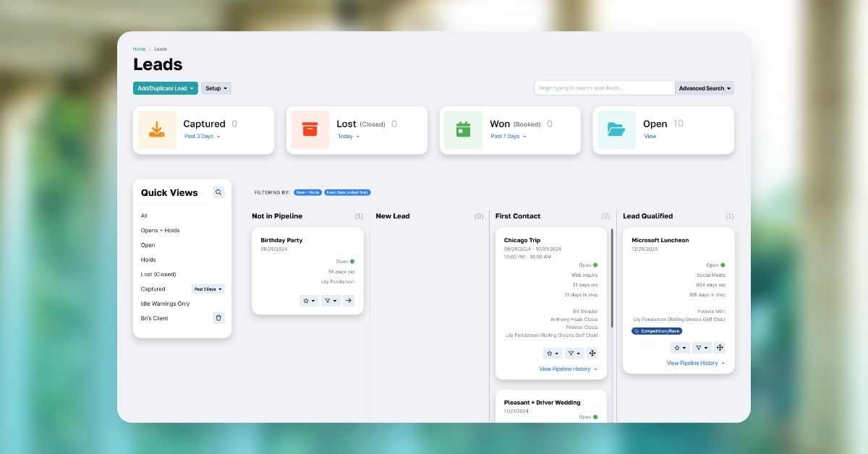Viewport: 868px width, 454px height.
Task: Click '56 days old' on Birthday Party
Action: [341, 272]
